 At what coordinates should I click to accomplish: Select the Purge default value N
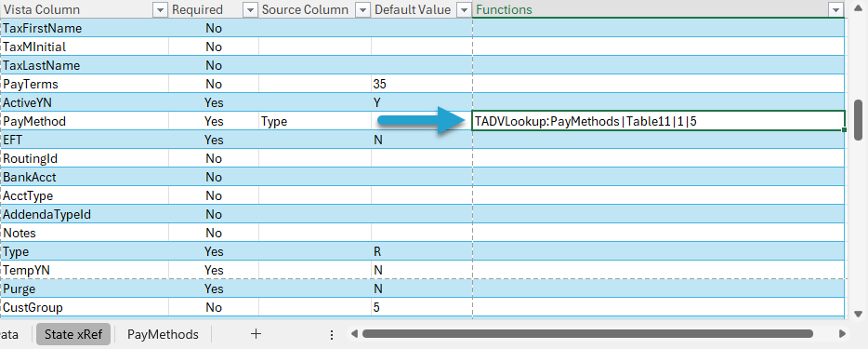(421, 289)
